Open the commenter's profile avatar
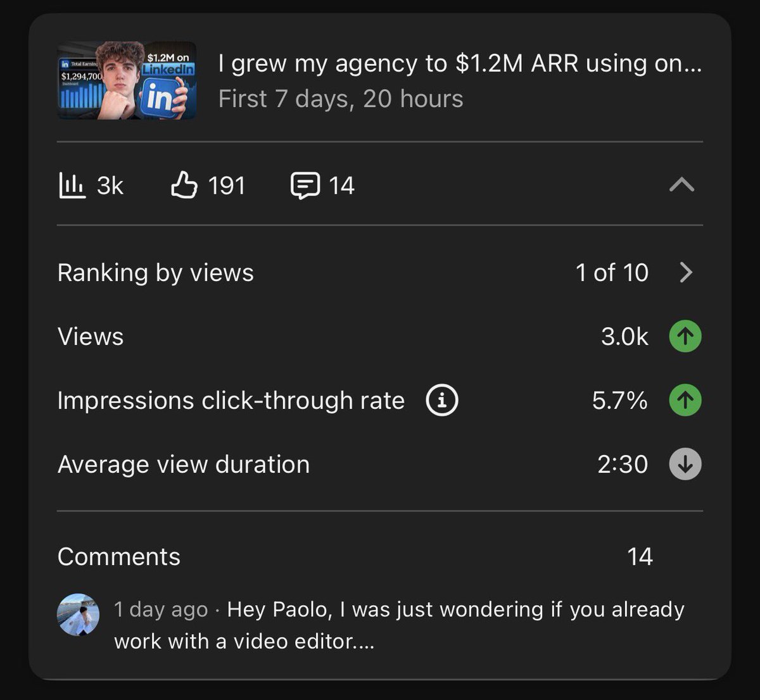 point(79,615)
